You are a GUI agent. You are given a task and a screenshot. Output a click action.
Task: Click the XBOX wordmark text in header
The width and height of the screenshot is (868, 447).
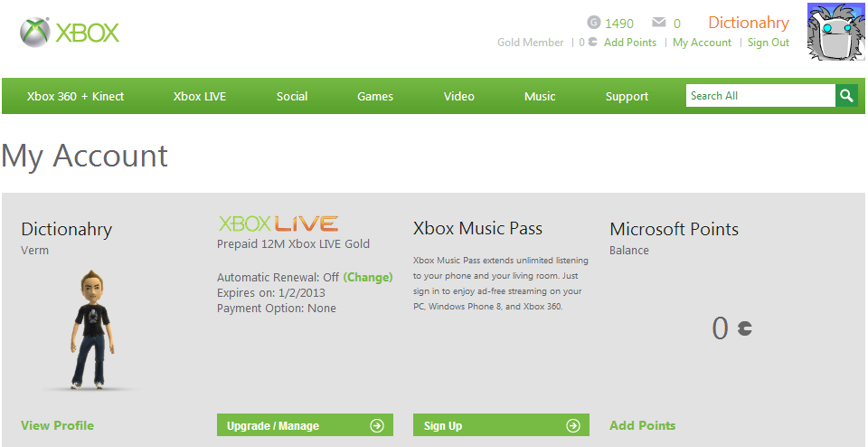tap(88, 33)
